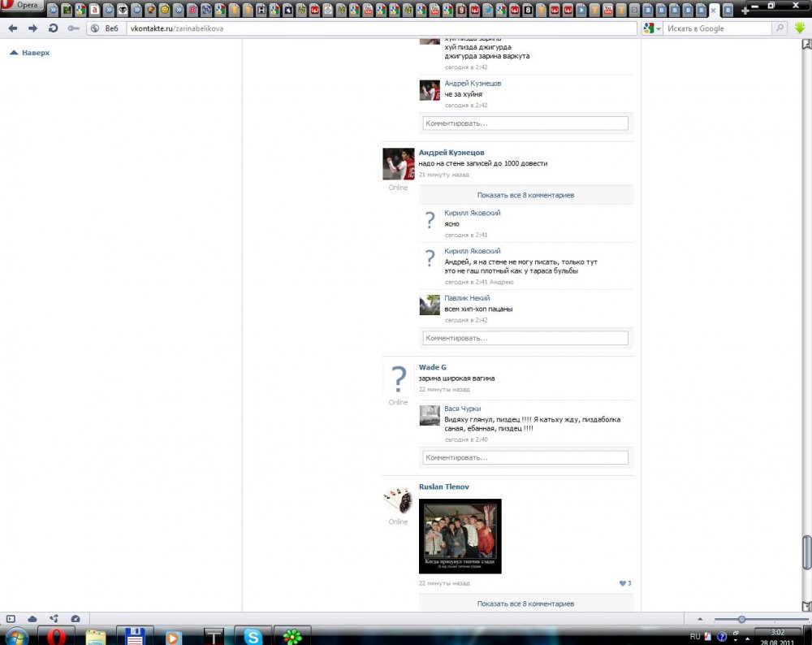Show all 8 comments under Ruslan Tlenov's post

[525, 604]
